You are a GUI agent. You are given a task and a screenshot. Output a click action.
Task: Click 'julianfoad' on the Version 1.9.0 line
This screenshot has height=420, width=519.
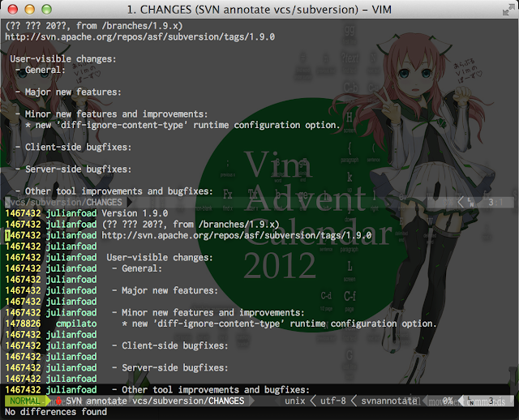point(71,213)
